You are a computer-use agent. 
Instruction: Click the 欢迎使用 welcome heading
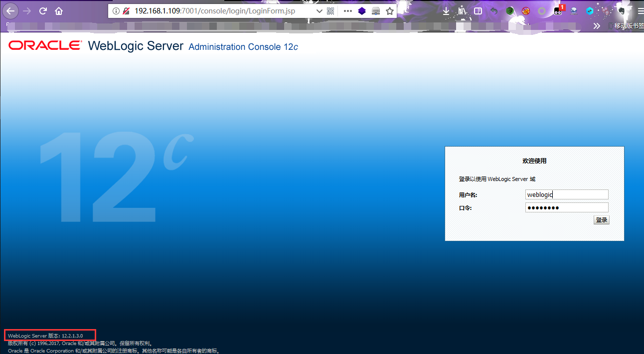[534, 161]
